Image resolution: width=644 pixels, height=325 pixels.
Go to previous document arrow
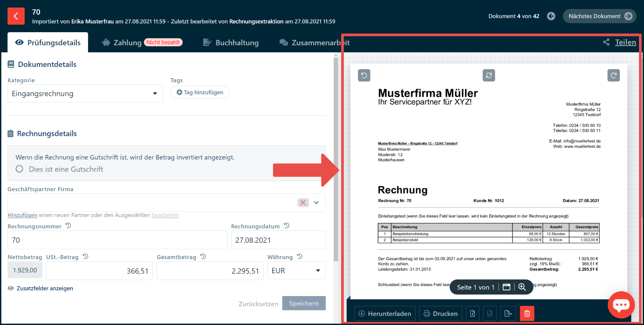551,16
